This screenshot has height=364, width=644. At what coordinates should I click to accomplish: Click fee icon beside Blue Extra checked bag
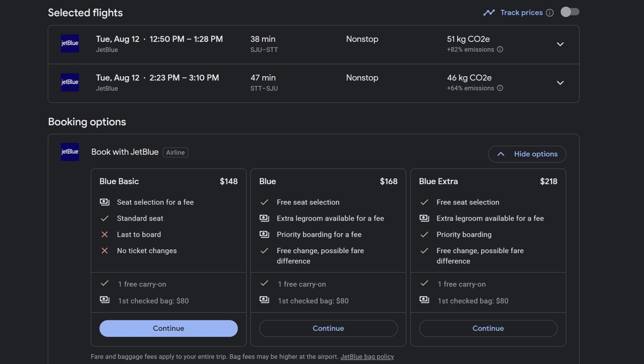coord(424,299)
